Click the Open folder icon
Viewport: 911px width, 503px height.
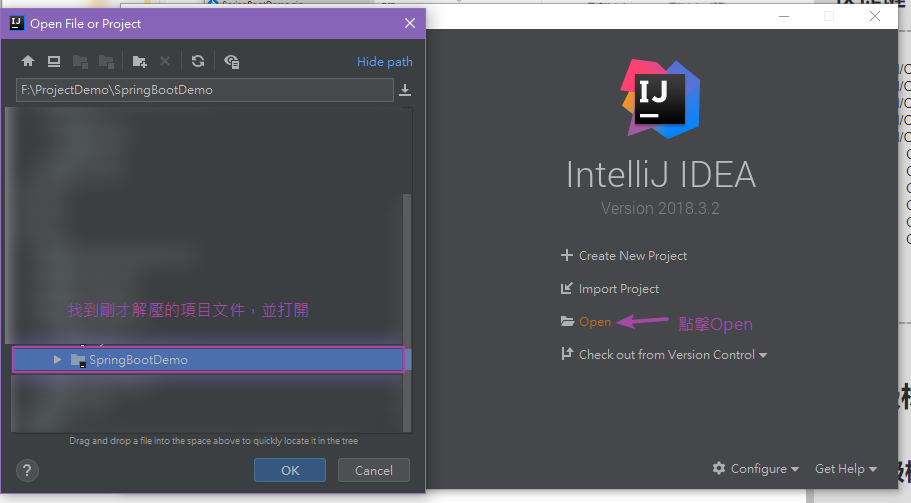567,321
